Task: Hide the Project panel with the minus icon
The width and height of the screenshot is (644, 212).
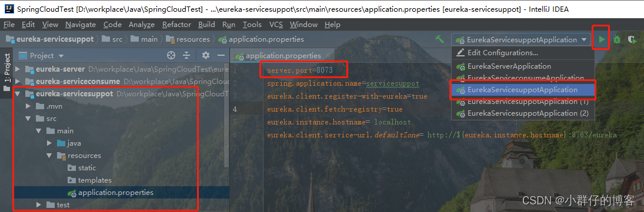Action: 221,55
